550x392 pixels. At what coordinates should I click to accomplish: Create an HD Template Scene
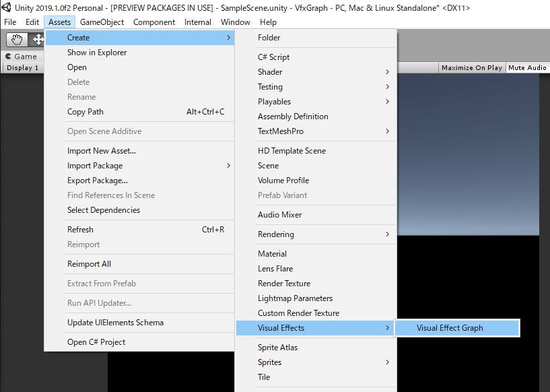pos(316,151)
